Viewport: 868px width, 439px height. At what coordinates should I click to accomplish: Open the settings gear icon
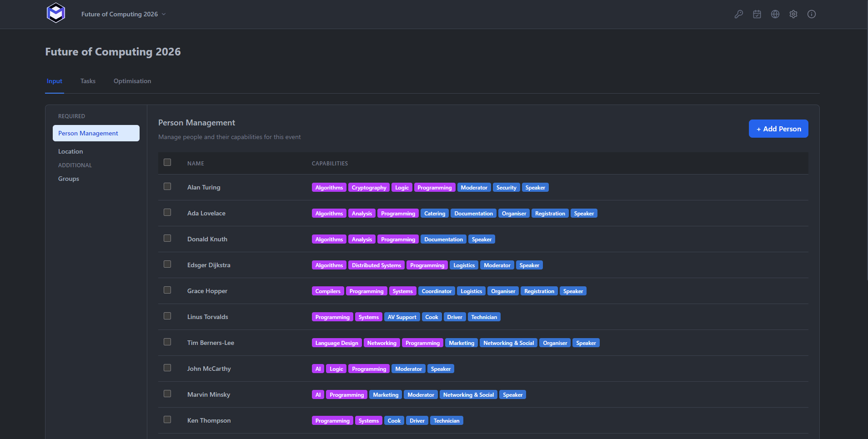793,14
